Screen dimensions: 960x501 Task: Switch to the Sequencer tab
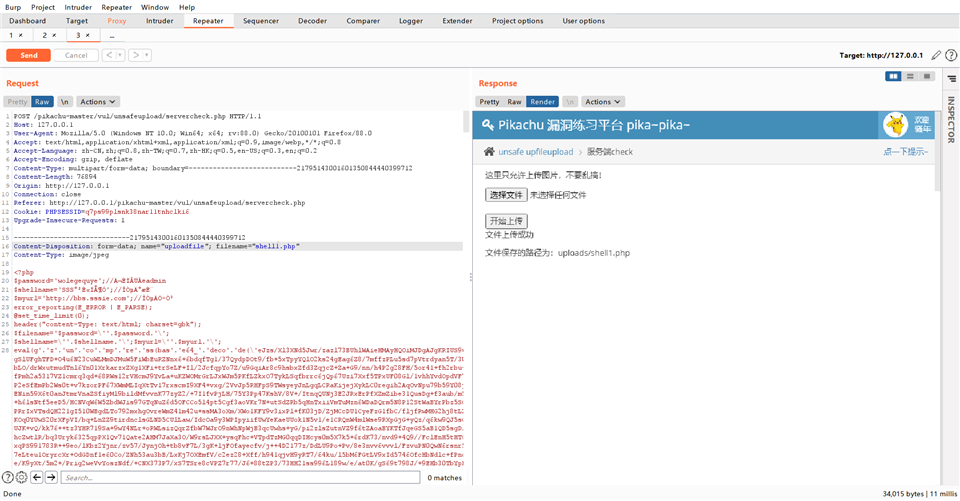261,21
